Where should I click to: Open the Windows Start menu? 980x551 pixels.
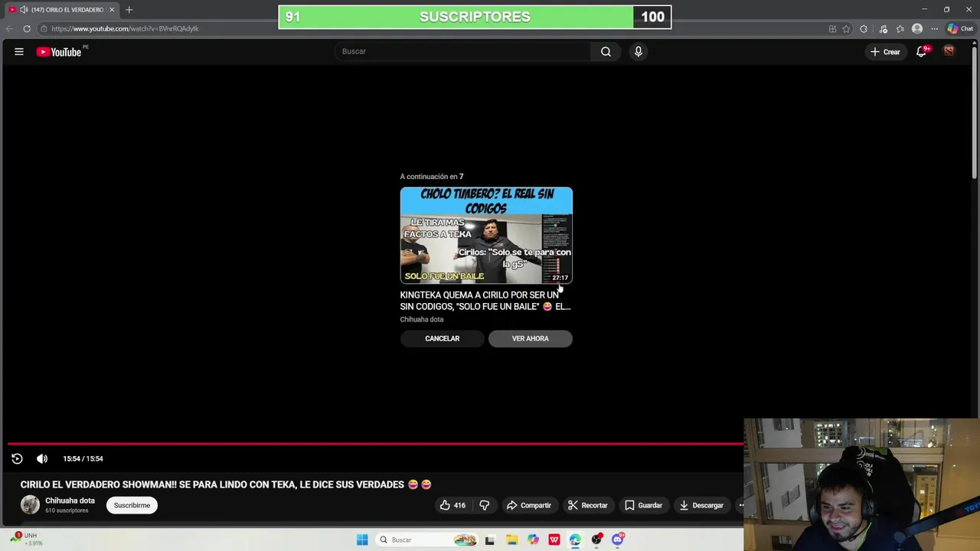pyautogui.click(x=362, y=540)
